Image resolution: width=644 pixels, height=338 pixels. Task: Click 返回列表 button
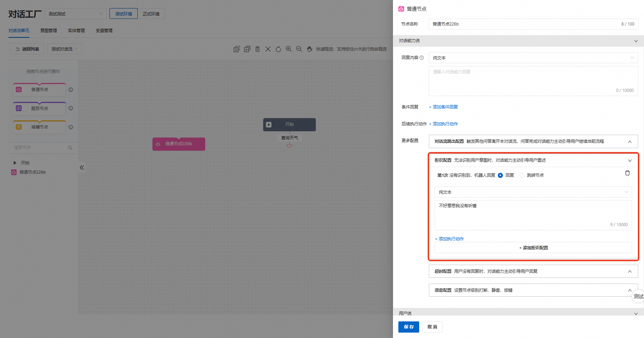[x=27, y=49]
